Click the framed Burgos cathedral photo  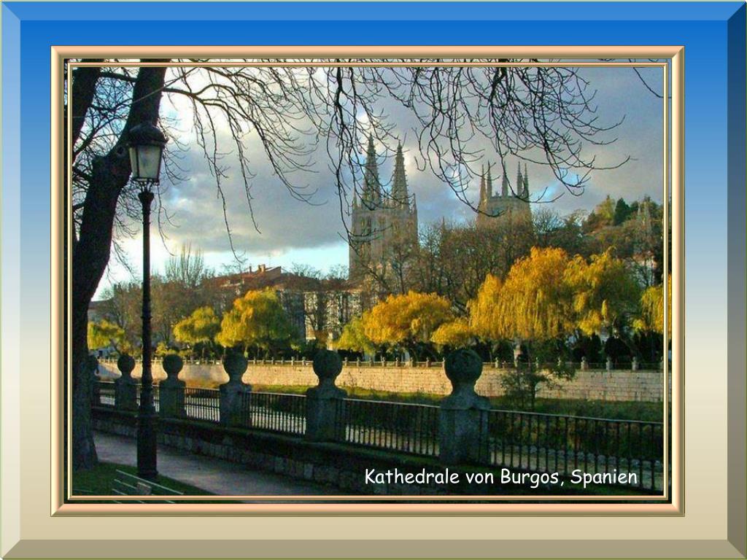click(x=368, y=281)
